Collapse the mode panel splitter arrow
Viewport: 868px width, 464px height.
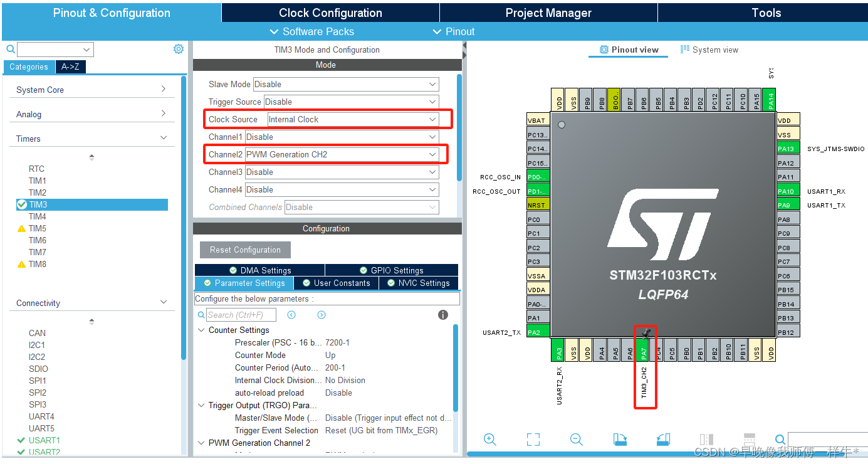(464, 46)
